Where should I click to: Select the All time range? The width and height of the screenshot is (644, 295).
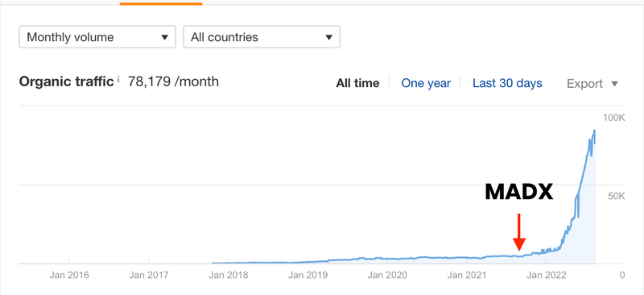click(357, 84)
